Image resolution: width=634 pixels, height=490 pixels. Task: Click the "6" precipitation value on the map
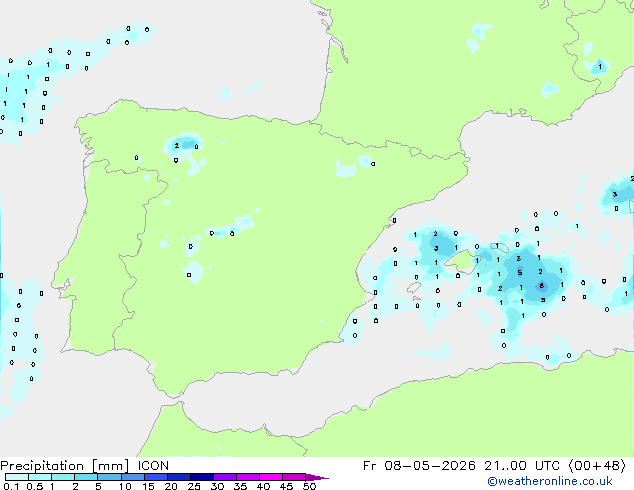coord(542,286)
